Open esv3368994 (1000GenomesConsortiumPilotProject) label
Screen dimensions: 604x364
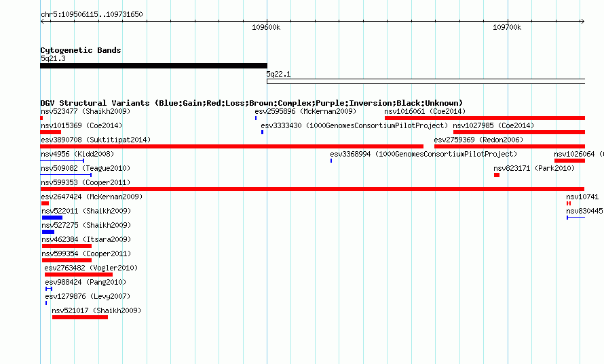coord(423,155)
